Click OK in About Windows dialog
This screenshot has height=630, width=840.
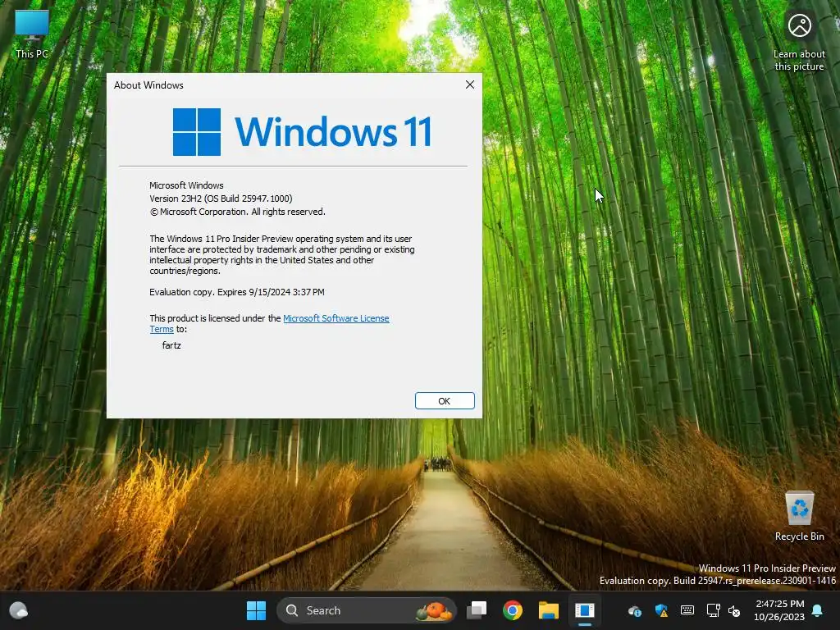[444, 400]
